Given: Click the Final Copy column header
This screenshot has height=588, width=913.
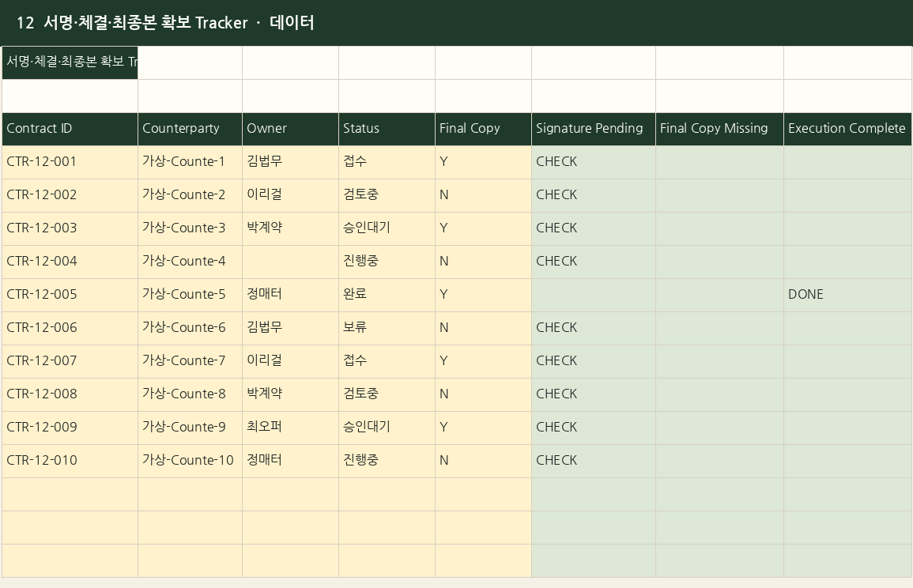Looking at the screenshot, I should click(x=483, y=129).
